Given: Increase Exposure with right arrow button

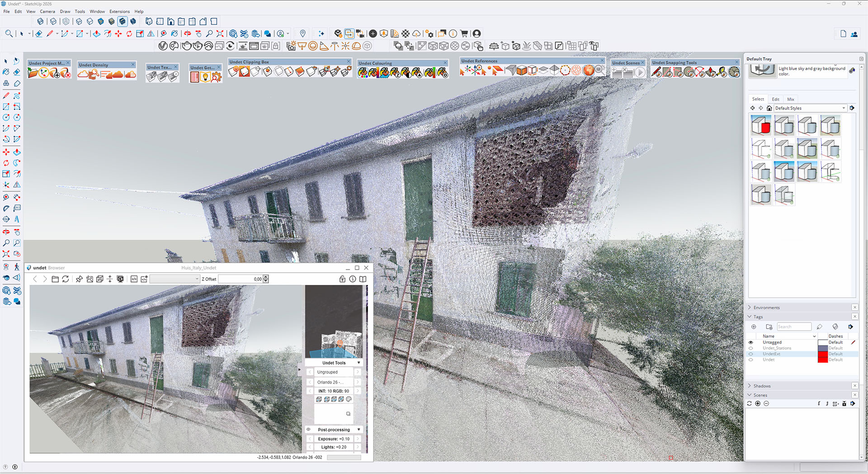Looking at the screenshot, I should (x=358, y=439).
